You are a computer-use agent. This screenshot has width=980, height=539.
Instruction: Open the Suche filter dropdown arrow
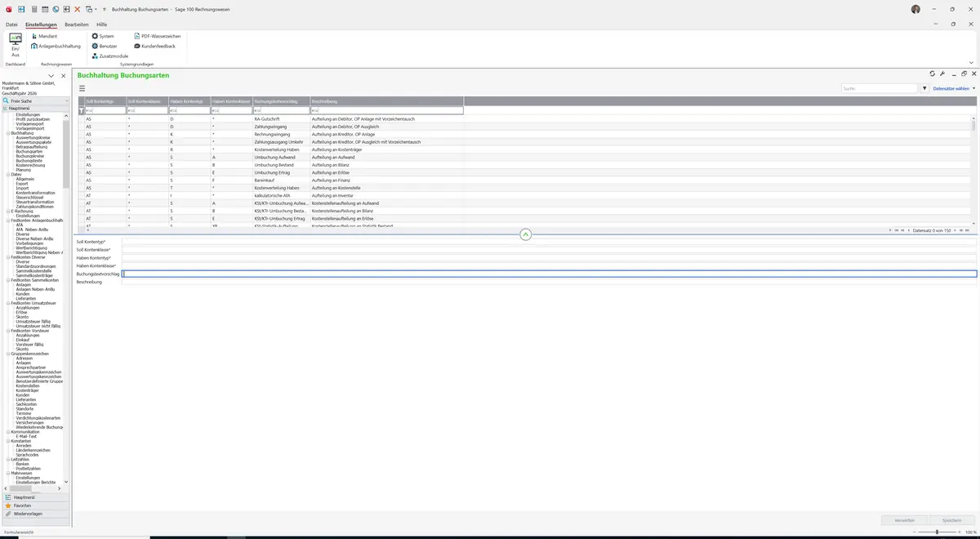[924, 88]
